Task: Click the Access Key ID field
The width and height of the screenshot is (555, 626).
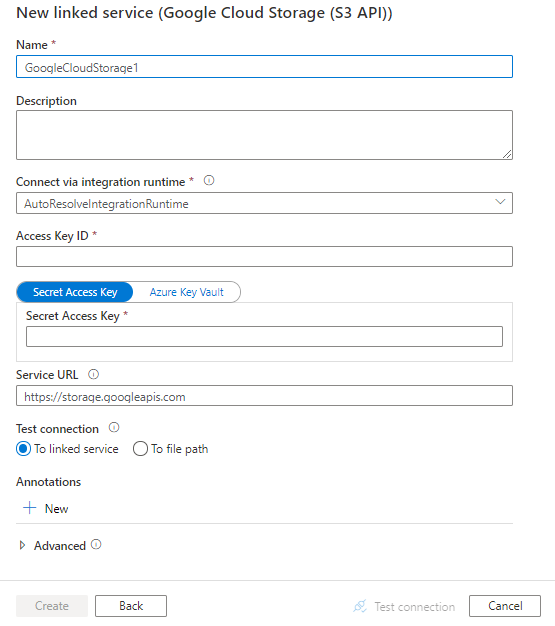Action: [264, 256]
